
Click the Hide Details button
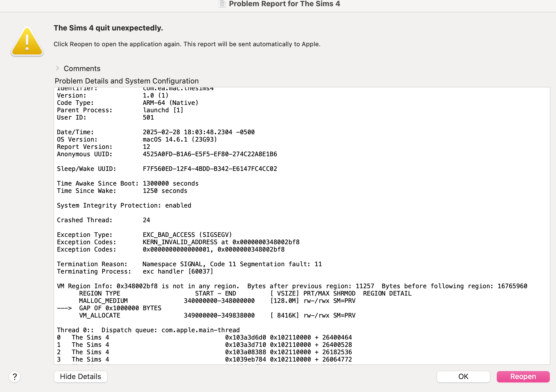click(80, 377)
